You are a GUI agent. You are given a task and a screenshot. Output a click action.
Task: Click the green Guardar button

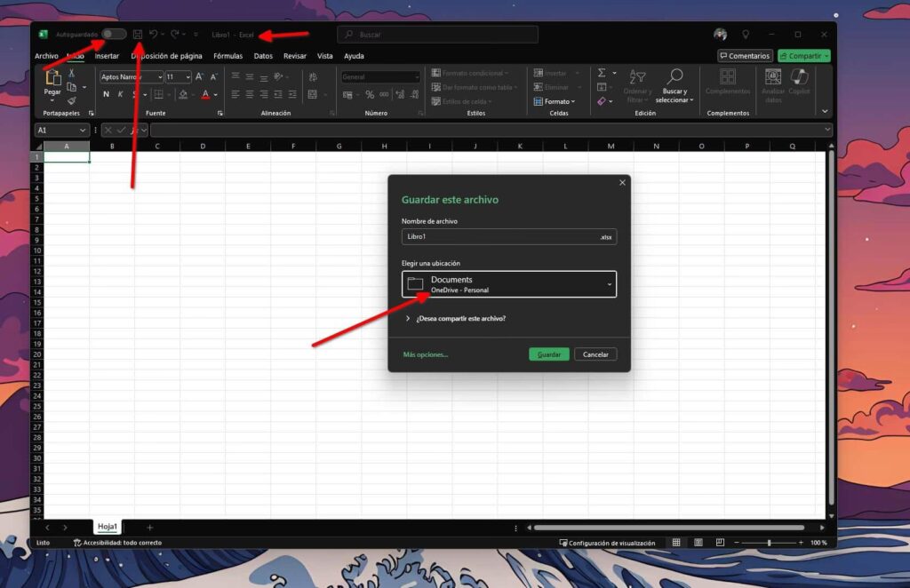pos(548,354)
